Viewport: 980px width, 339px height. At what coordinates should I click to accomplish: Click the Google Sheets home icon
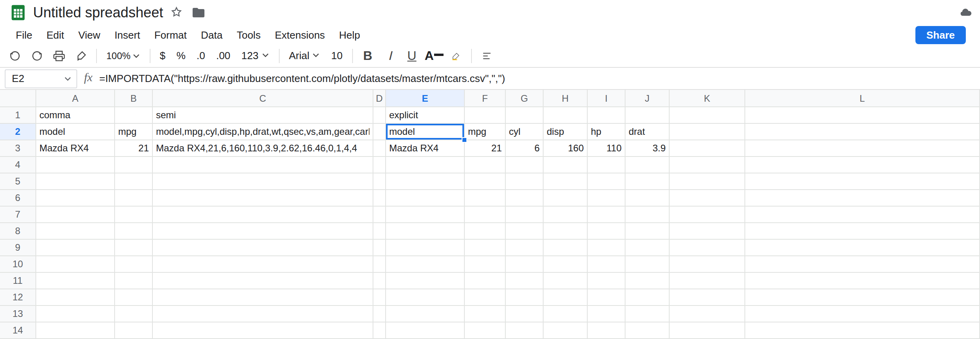(x=18, y=13)
